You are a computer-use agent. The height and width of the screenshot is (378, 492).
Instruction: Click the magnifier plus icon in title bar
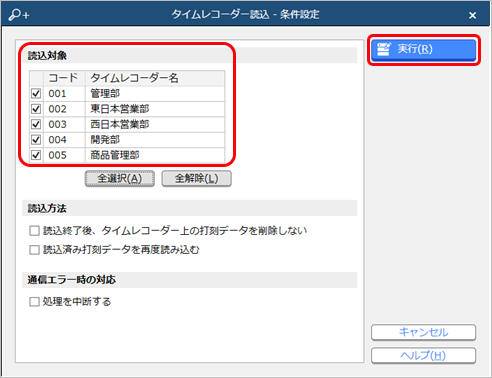point(19,15)
